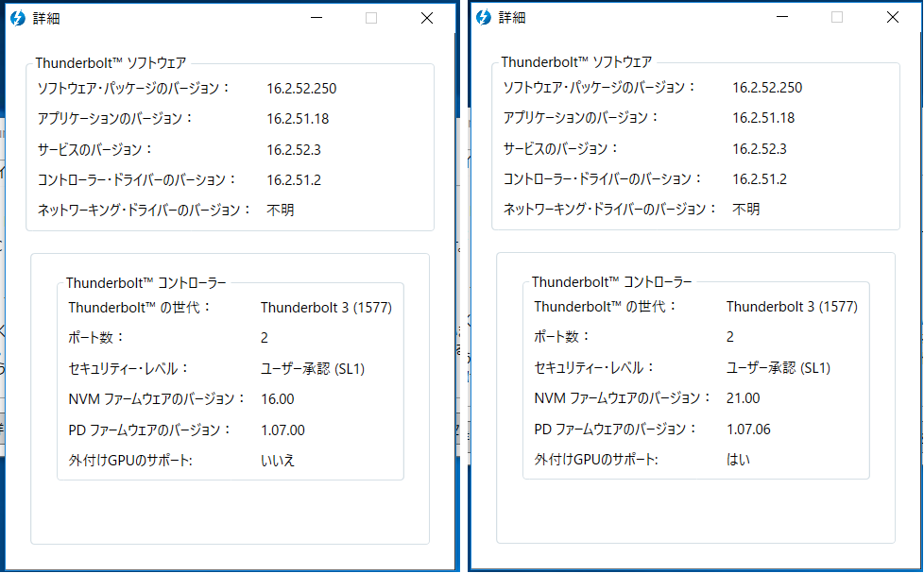924x573 pixels.
Task: Click security level ユーザー承認 (SL1) in right window
Action: [779, 367]
